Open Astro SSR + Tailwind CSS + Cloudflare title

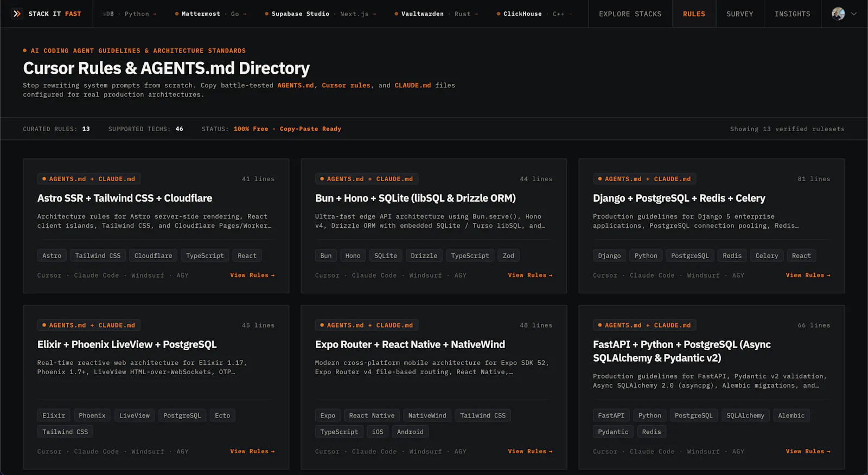coord(125,198)
